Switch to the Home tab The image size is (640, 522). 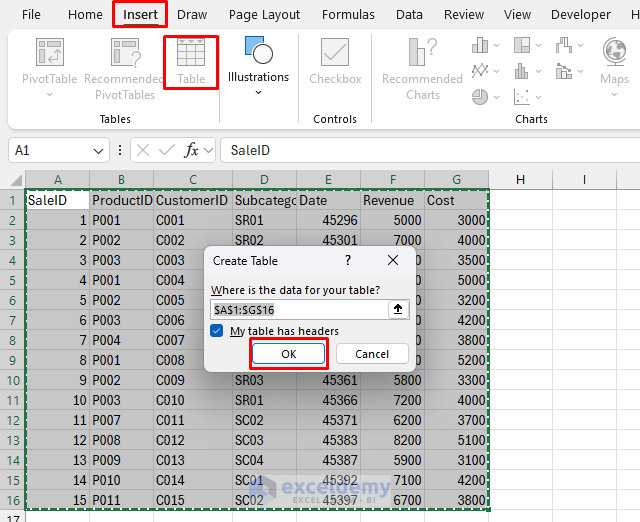(85, 15)
